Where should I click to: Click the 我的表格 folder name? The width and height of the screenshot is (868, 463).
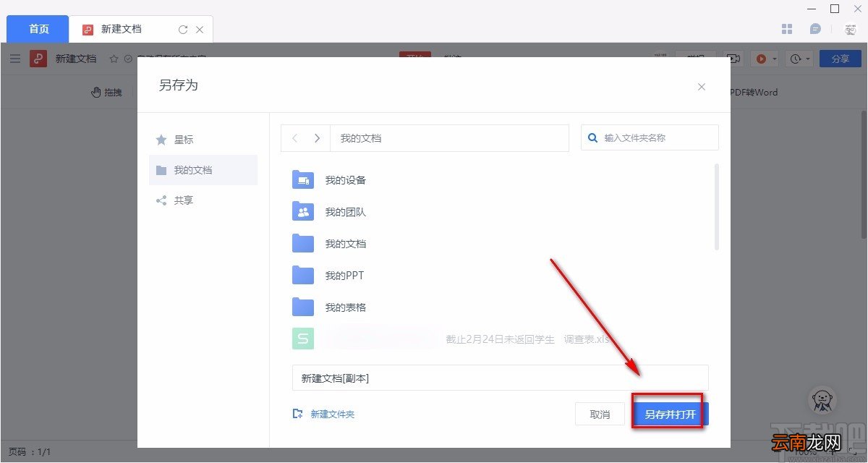[346, 307]
